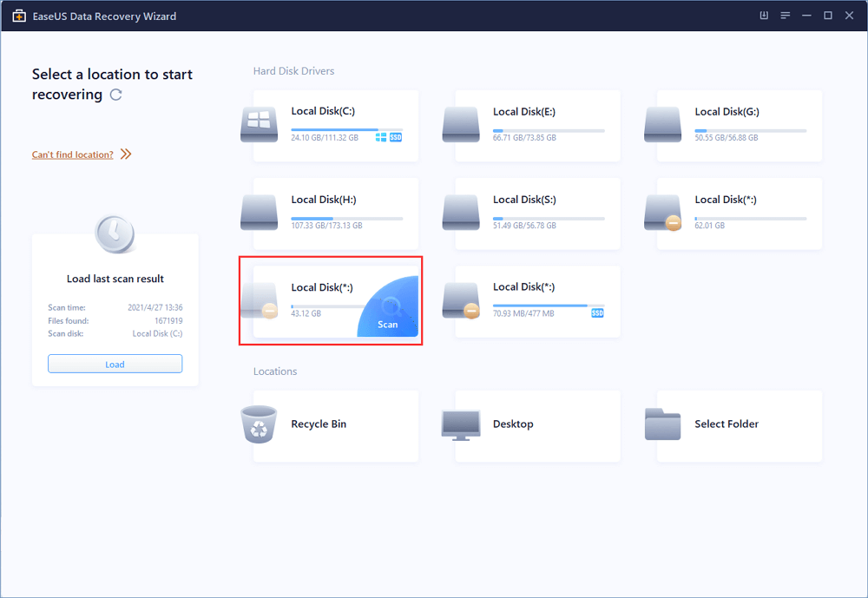868x598 pixels.
Task: Click the Recycle Bin label
Action: pyautogui.click(x=319, y=424)
